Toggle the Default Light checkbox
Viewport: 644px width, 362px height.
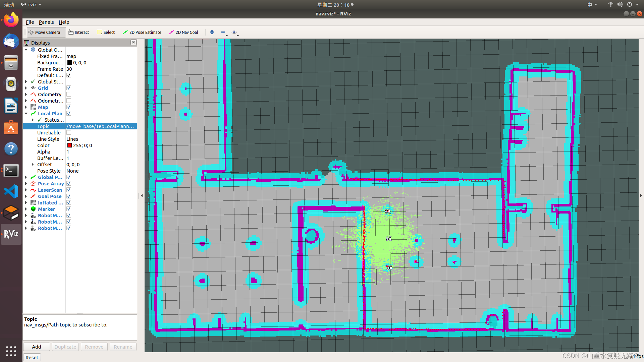pyautogui.click(x=69, y=75)
